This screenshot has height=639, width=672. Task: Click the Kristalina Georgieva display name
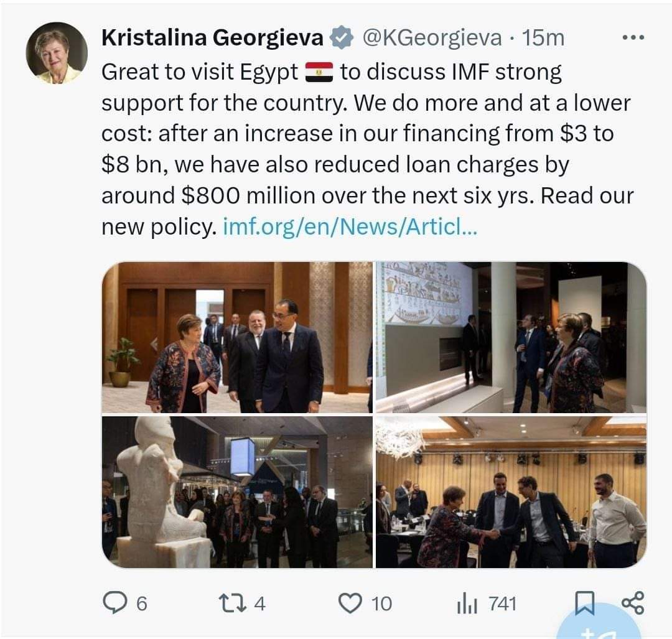click(212, 39)
